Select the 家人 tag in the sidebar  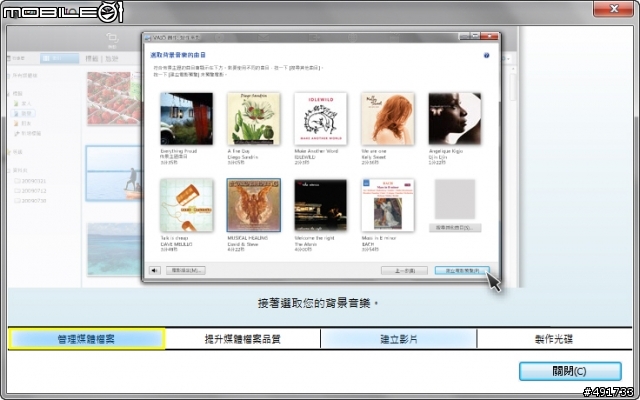click(x=22, y=103)
